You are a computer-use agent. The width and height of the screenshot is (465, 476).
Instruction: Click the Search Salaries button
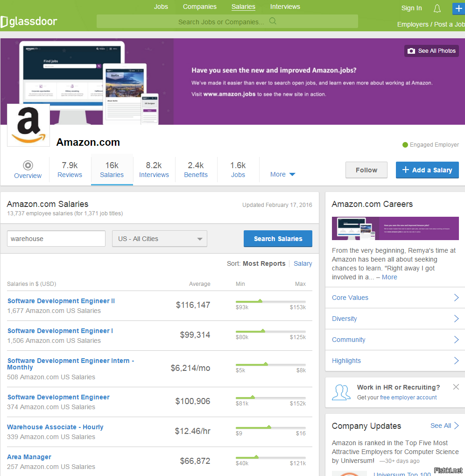pyautogui.click(x=278, y=239)
